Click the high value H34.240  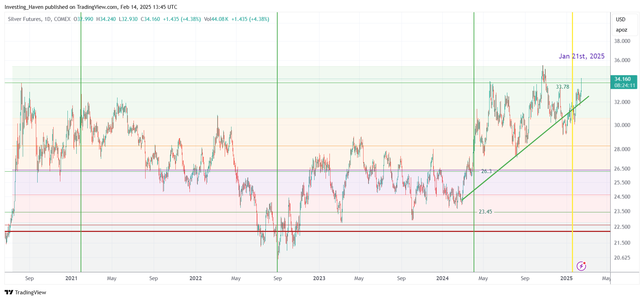pos(106,19)
